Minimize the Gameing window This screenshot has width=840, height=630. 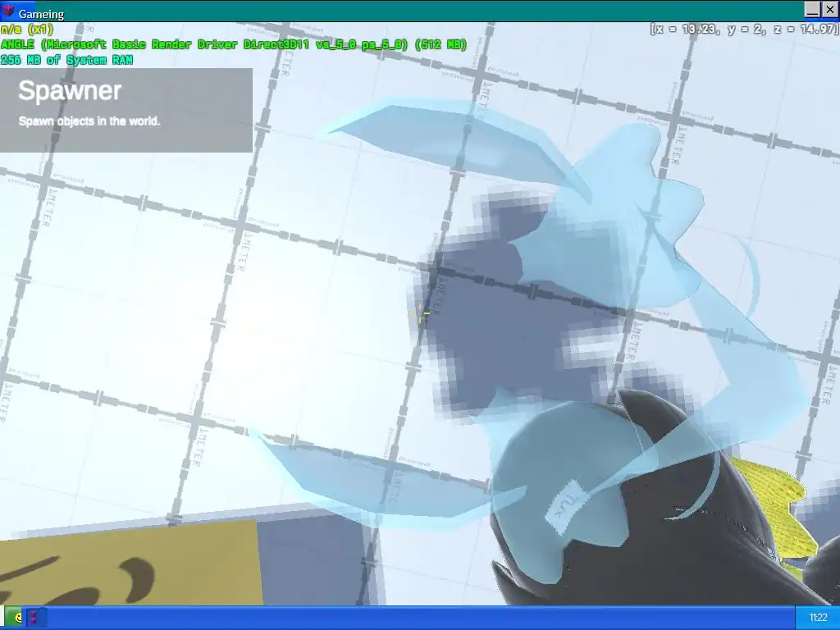[812, 10]
